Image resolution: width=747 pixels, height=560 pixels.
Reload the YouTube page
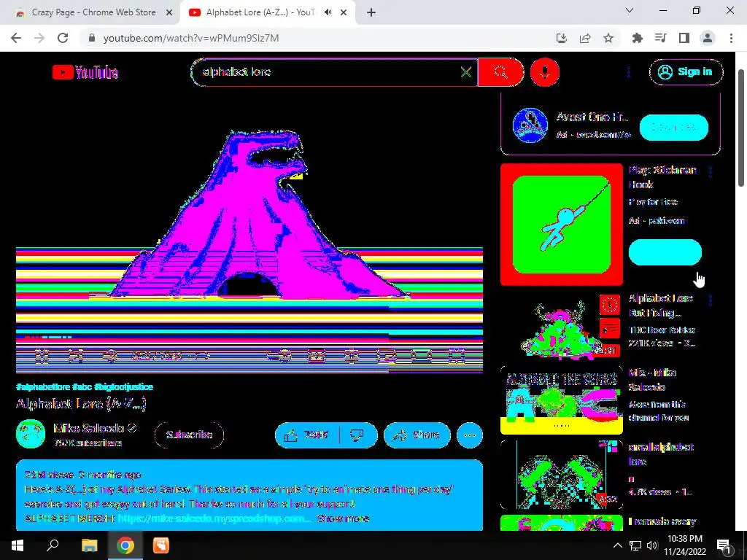tap(63, 38)
